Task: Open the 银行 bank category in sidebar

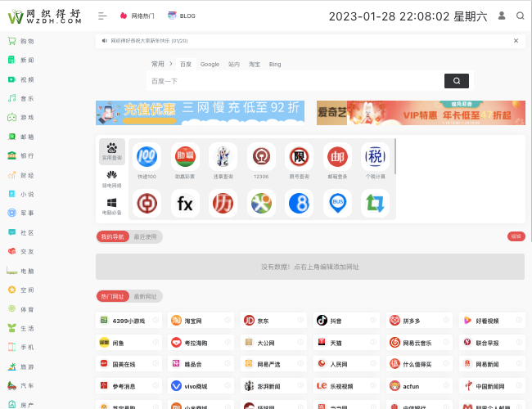Action: pos(20,155)
